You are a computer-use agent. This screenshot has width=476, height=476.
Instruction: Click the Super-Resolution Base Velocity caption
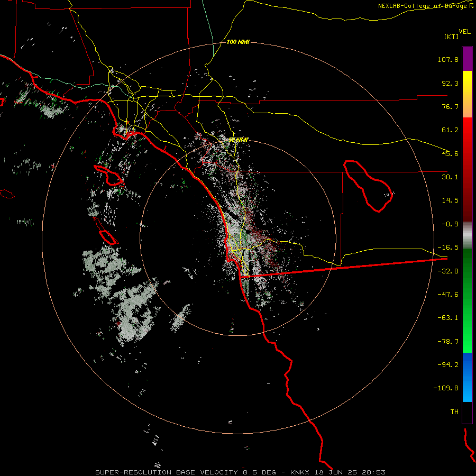[240, 472]
